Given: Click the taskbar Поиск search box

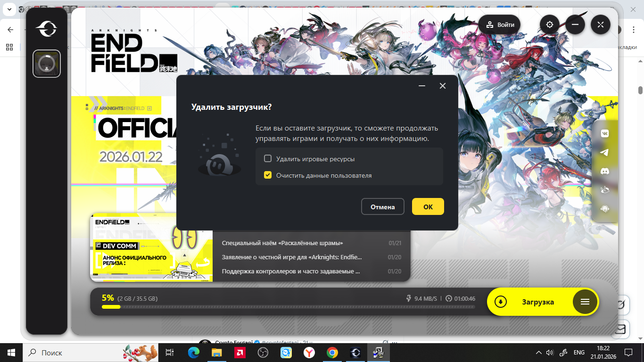Looking at the screenshot, I should (91, 352).
